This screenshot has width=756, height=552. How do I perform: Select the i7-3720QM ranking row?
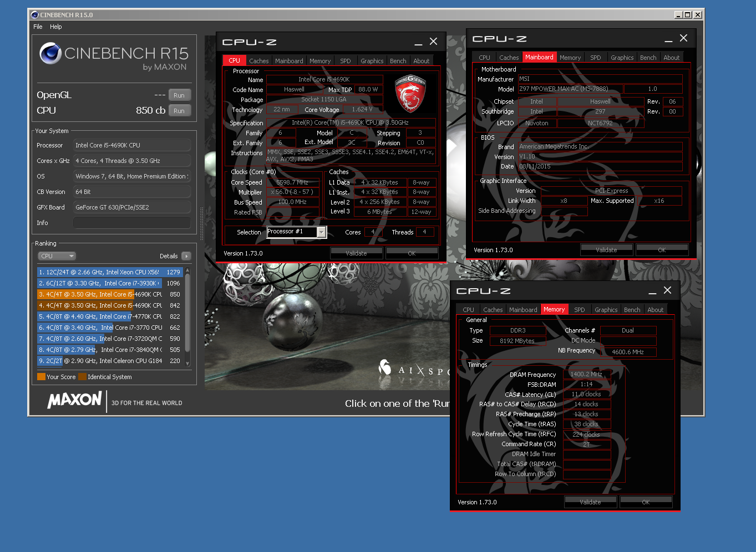(110, 339)
